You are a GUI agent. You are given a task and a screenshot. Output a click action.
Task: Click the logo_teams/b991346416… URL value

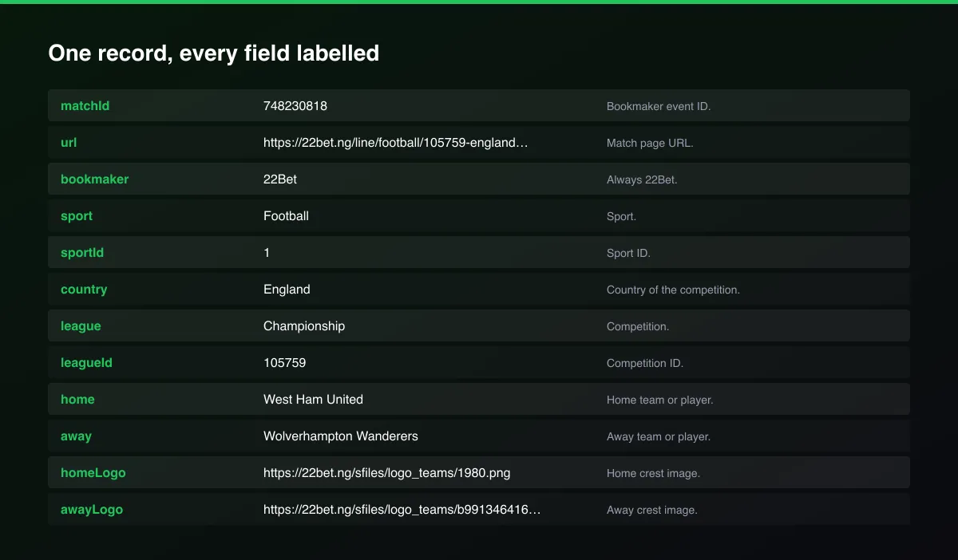[x=402, y=509]
